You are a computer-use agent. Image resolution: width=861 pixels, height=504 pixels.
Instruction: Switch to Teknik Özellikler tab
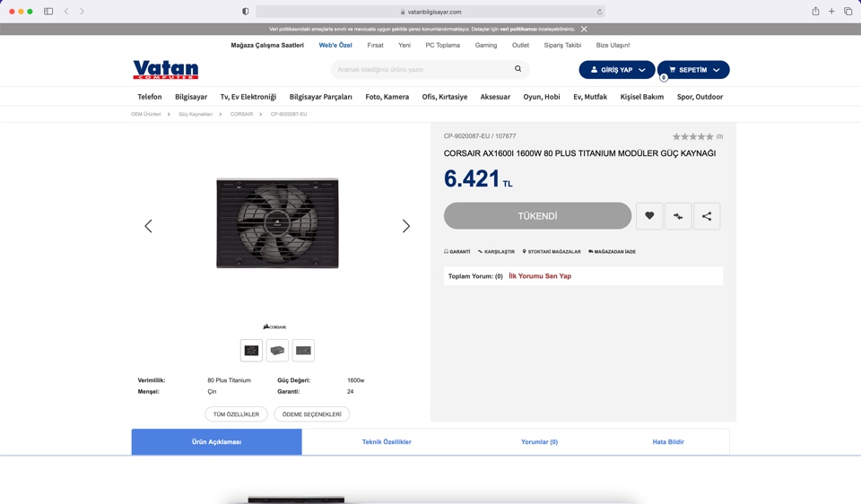(x=387, y=442)
